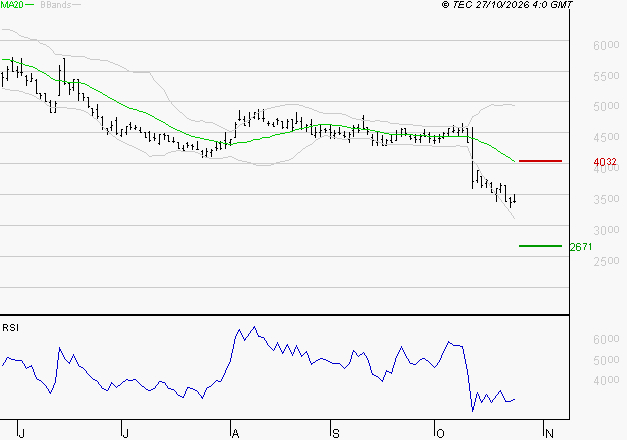Viewport: 627px width, 440px height.
Task: Click the 5000 price axis label
Action: click(606, 106)
